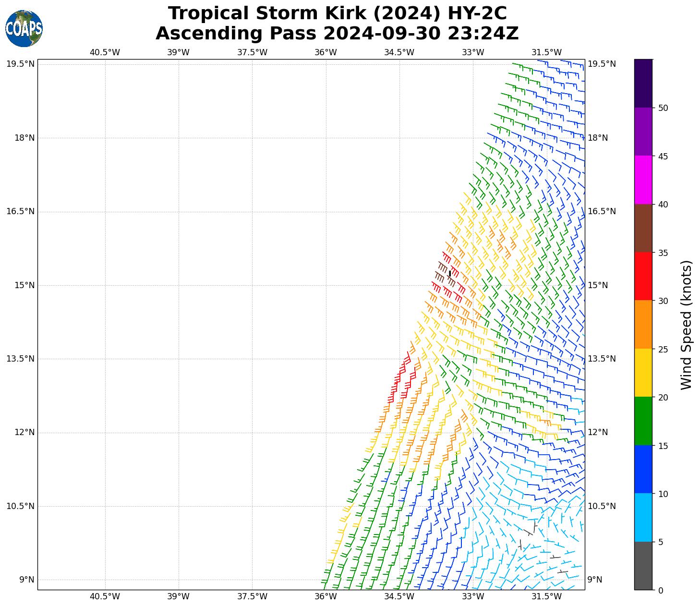Select the orange 25-30 knots colorbar segment
The height and width of the screenshot is (607, 700).
click(643, 324)
